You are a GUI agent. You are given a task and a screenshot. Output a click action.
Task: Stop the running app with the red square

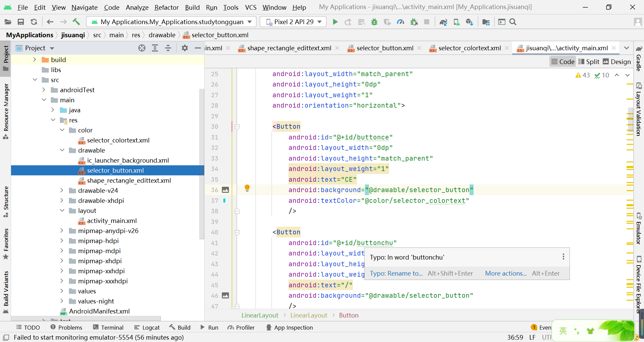click(x=427, y=22)
